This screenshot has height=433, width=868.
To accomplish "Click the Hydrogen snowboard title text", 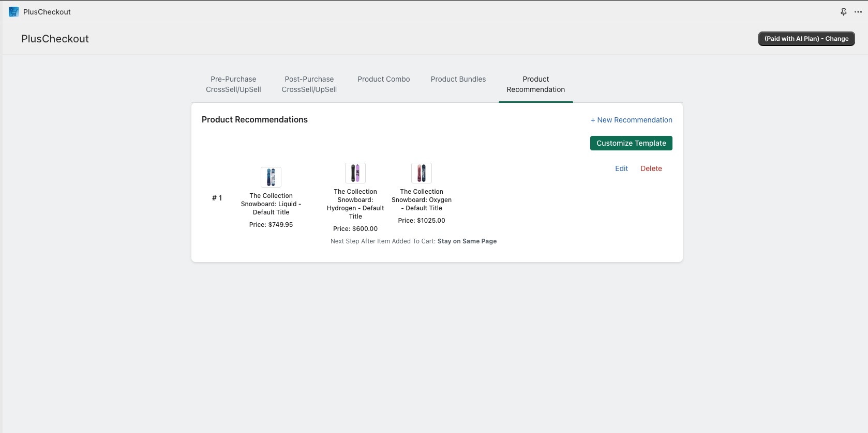I will 355,204.
